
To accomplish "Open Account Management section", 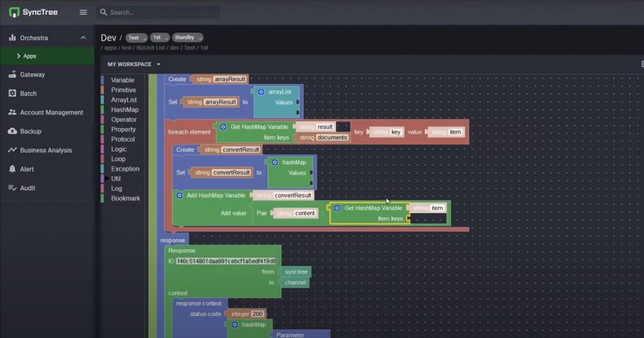I will point(51,112).
